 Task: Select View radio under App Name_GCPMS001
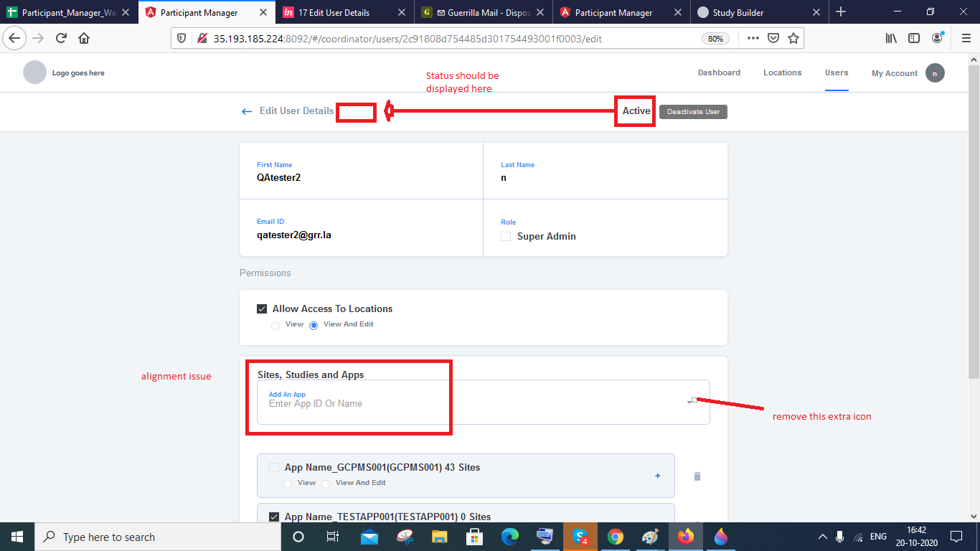[288, 484]
